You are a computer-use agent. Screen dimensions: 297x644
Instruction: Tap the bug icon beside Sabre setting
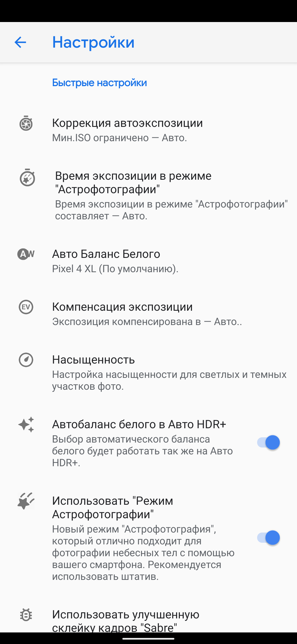[26, 615]
